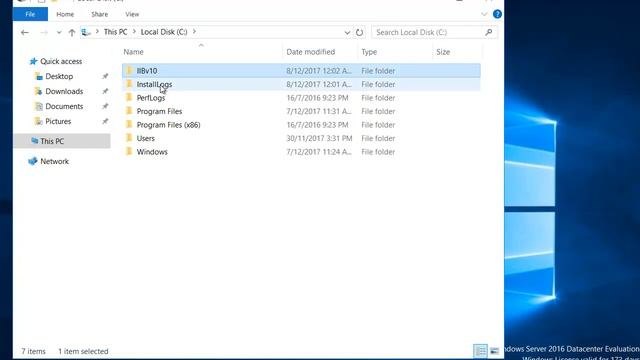Click the Network icon in sidebar
The width and height of the screenshot is (640, 360).
[x=33, y=161]
